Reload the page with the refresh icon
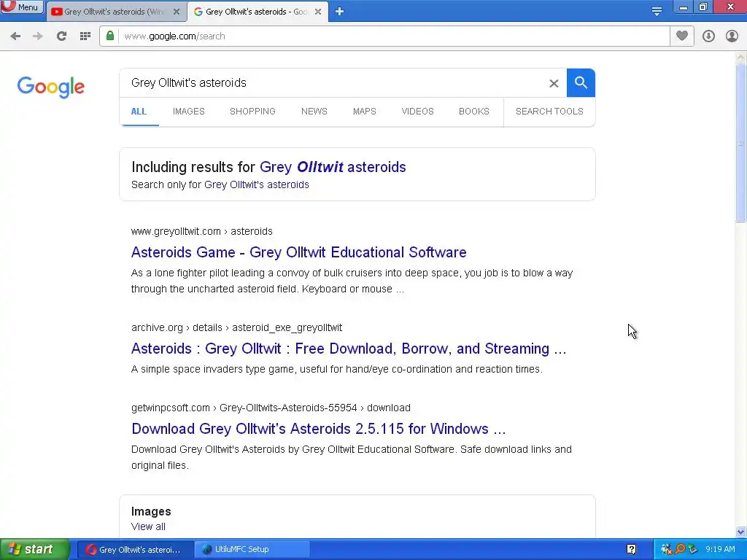Screen dimensions: 747x560 tap(61, 36)
